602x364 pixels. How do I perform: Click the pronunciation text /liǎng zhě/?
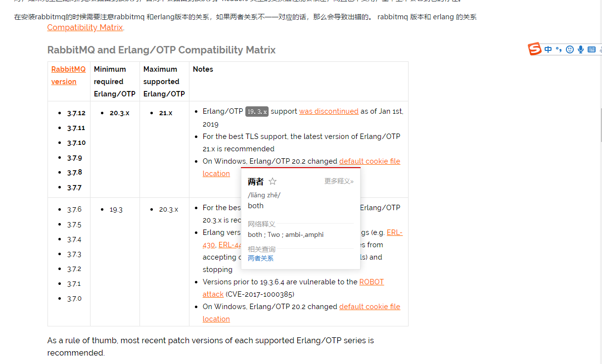(x=264, y=195)
